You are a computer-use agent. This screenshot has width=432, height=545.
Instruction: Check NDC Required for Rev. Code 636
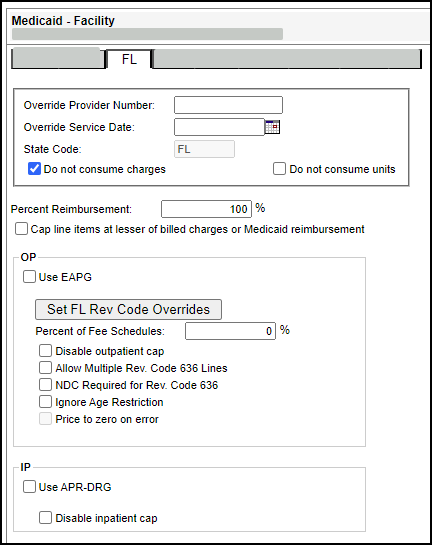[x=45, y=385]
